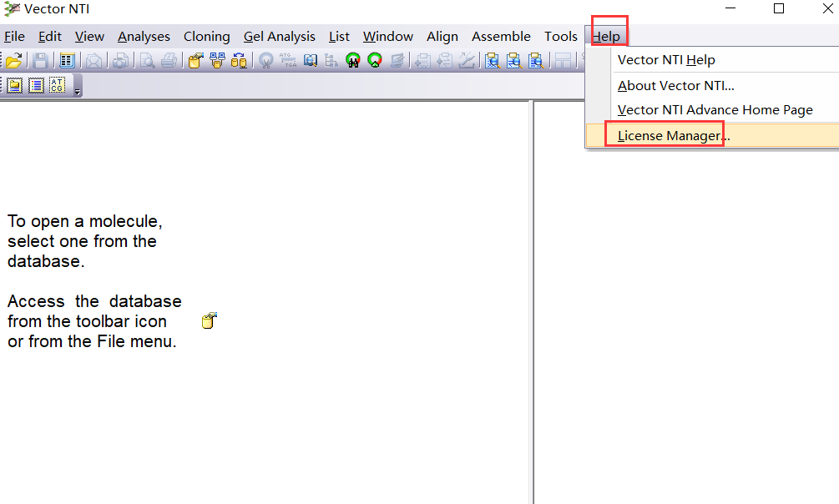Click the Open folder toolbar icon
839x504 pixels.
14,60
